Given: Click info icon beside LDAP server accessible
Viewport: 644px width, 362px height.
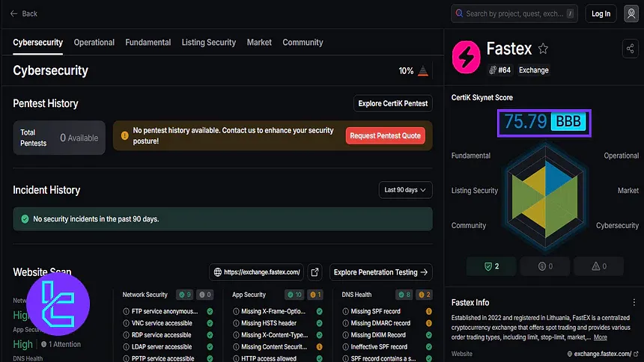Looking at the screenshot, I should [x=126, y=347].
